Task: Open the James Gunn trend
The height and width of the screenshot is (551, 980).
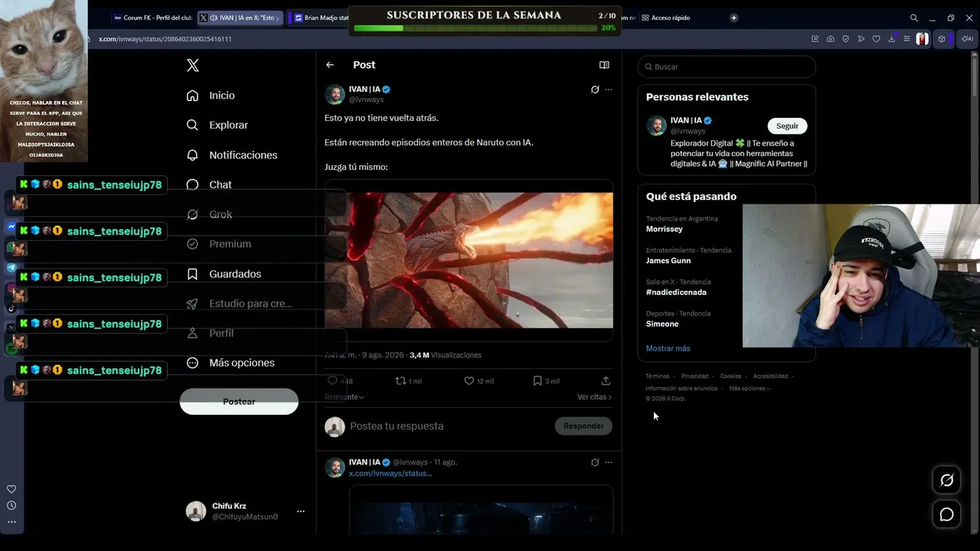Action: pyautogui.click(x=668, y=261)
